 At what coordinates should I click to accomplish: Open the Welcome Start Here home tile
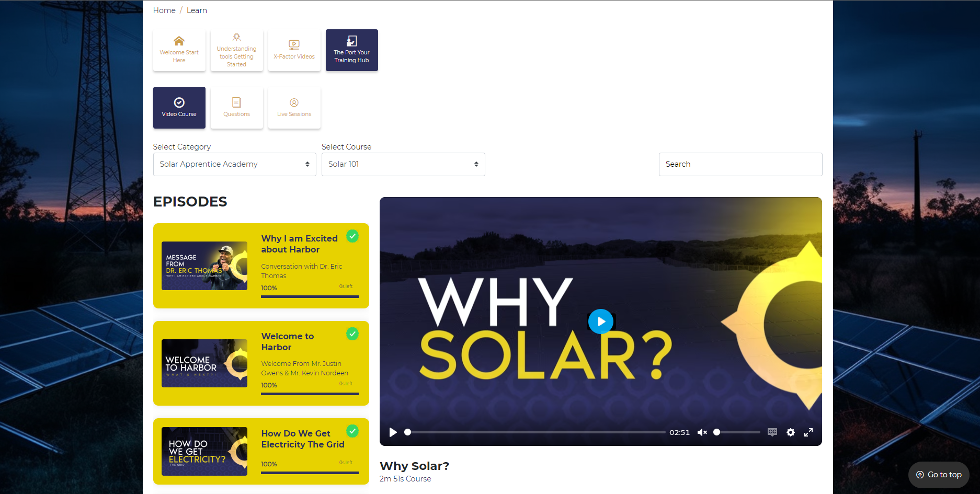tap(179, 50)
